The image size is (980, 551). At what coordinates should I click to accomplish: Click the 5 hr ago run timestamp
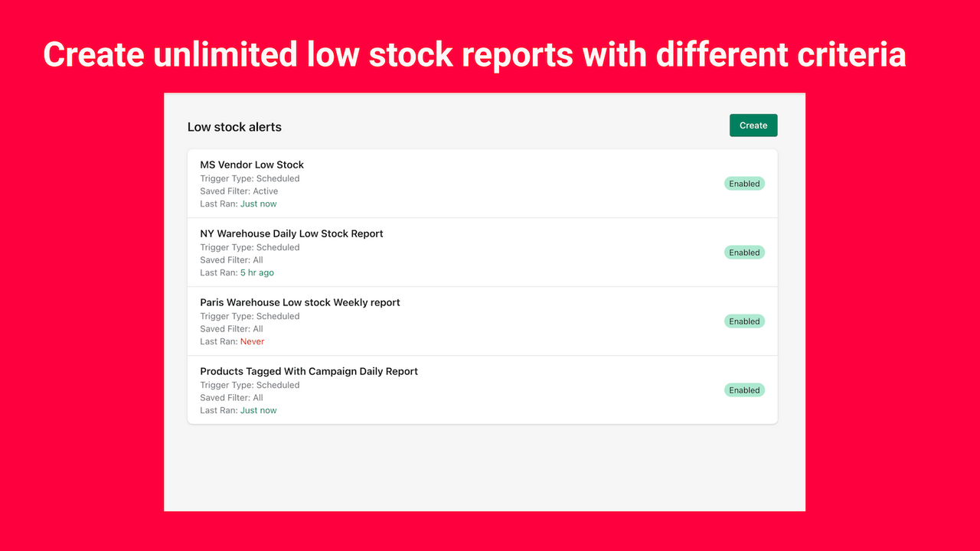click(x=257, y=272)
